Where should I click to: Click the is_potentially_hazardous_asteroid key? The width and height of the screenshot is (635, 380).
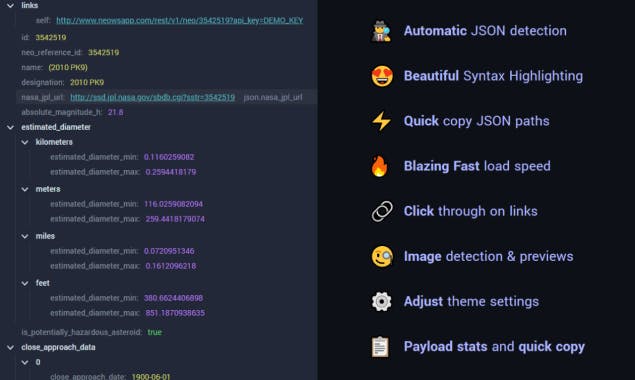[x=81, y=332]
